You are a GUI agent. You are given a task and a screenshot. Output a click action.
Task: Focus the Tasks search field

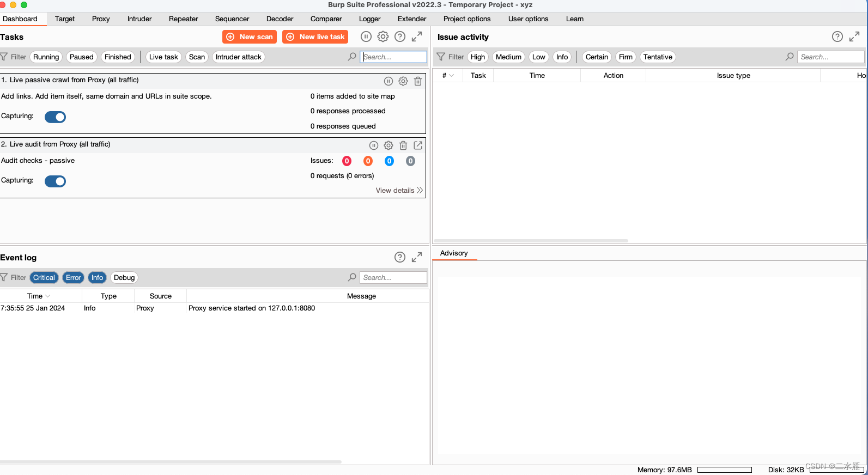(393, 57)
